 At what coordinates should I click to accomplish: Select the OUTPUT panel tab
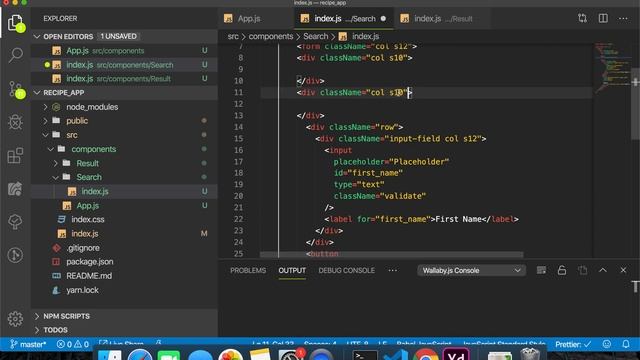tap(292, 271)
